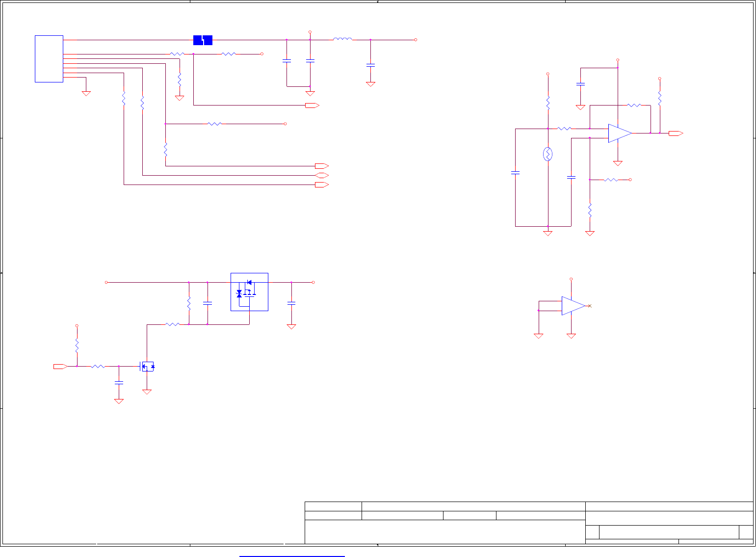Select the small MOSFET transistor at lower left
Viewport: 756px width, 557px height.
(x=147, y=366)
